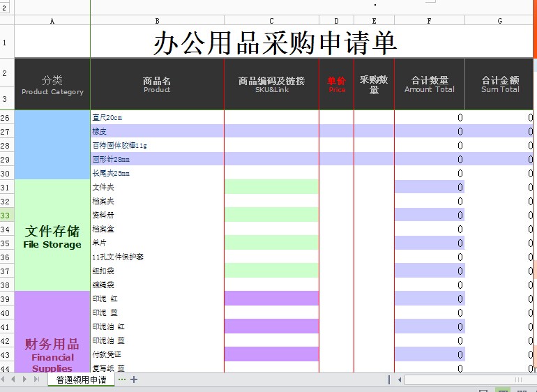The image size is (537, 392).
Task: Click the 百特固体胶棒11g cell
Action: point(157,145)
